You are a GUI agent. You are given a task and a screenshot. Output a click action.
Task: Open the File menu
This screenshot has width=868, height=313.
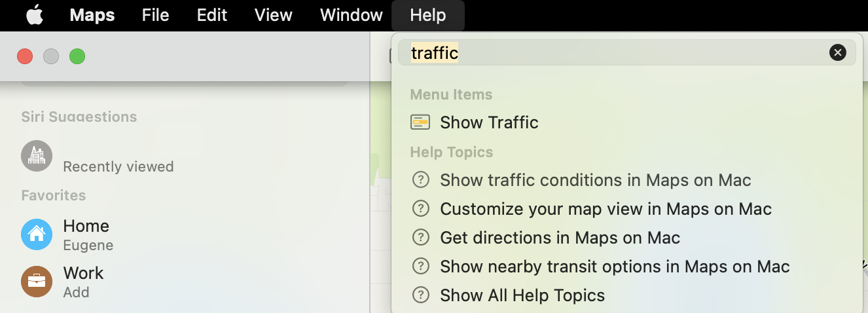[155, 15]
